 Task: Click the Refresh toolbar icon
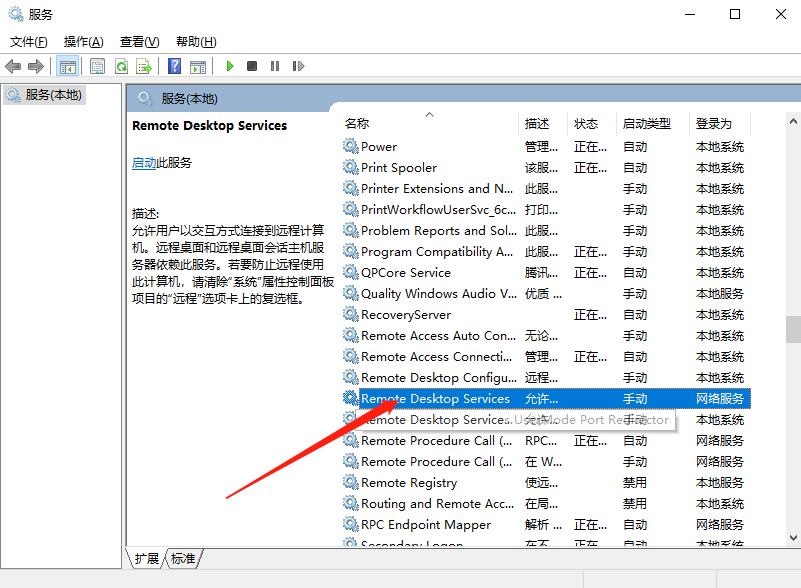point(121,66)
